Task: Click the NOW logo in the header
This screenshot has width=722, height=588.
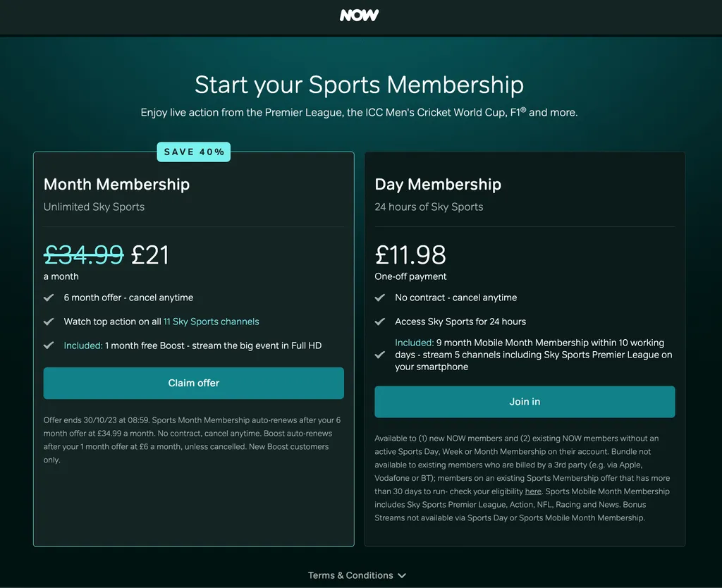Action: 358,15
